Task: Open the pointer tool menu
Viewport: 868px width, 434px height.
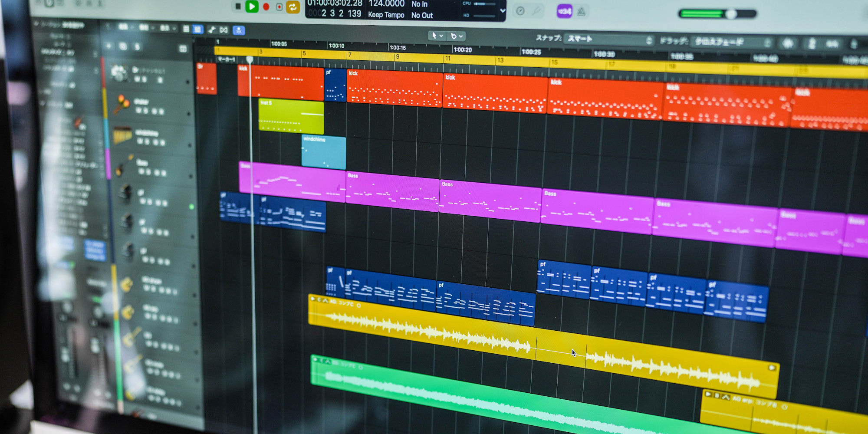Action: (436, 36)
